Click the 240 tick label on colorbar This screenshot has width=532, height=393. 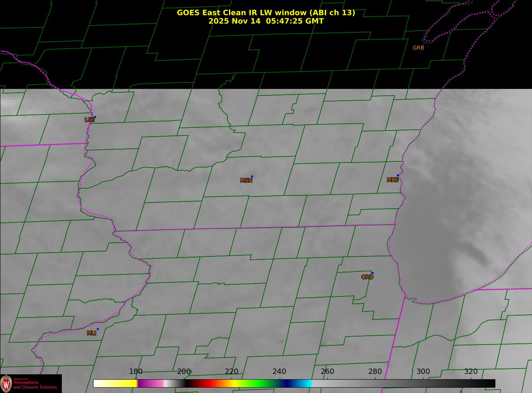click(279, 372)
